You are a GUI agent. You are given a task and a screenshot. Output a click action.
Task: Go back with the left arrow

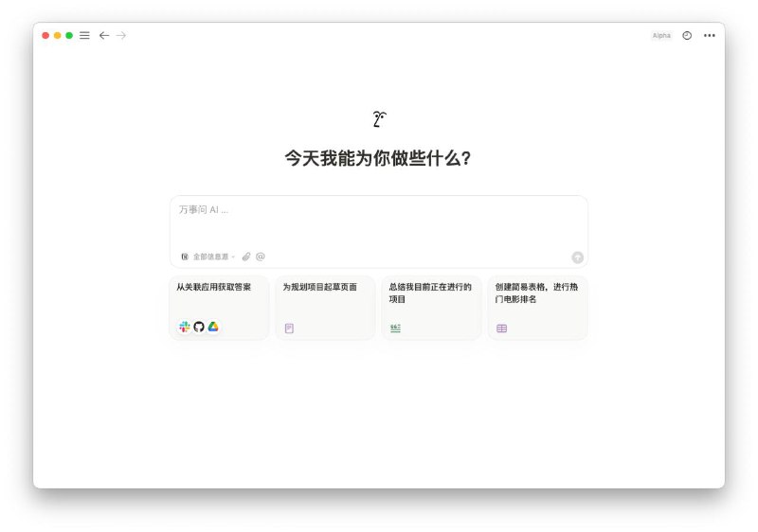[x=104, y=35]
